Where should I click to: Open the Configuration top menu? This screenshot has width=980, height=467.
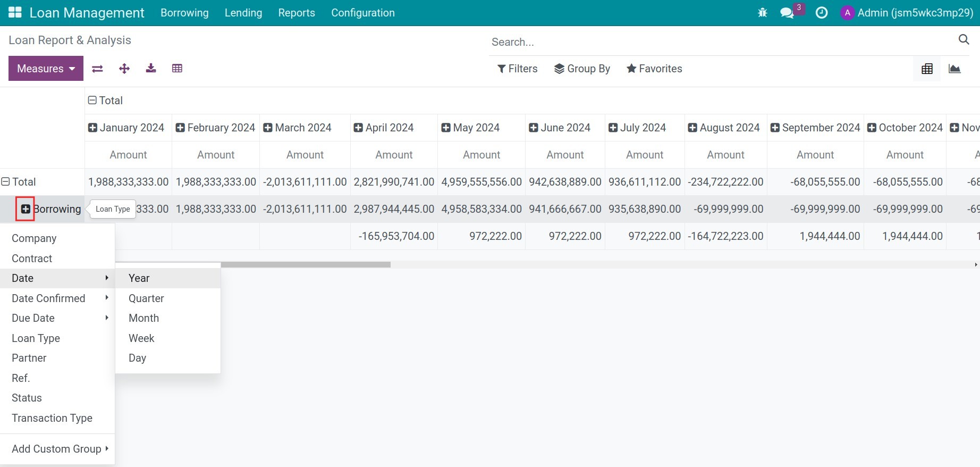363,13
